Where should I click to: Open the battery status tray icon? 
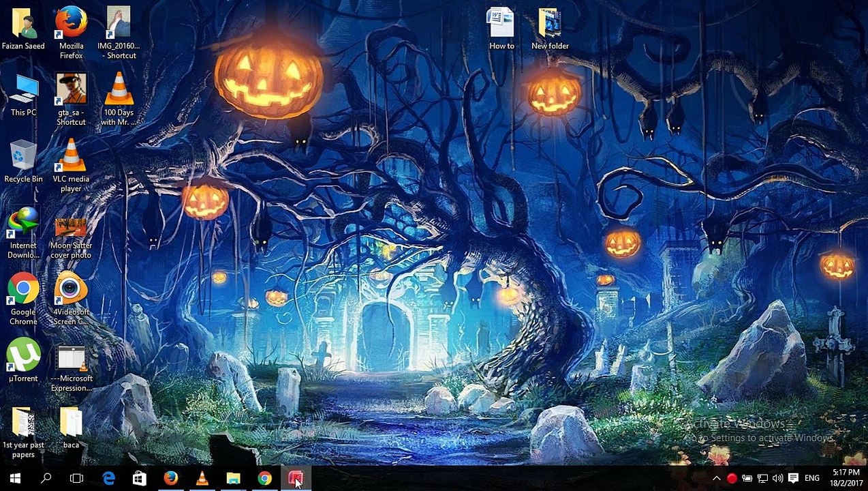(x=747, y=479)
